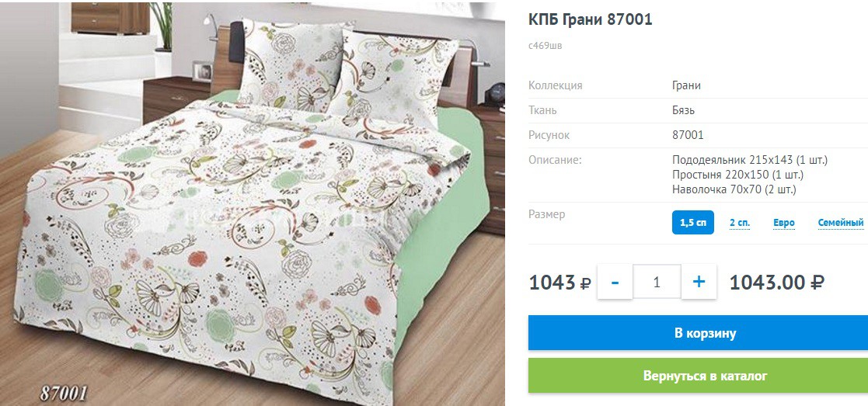Click the Грани collection value

[x=686, y=85]
